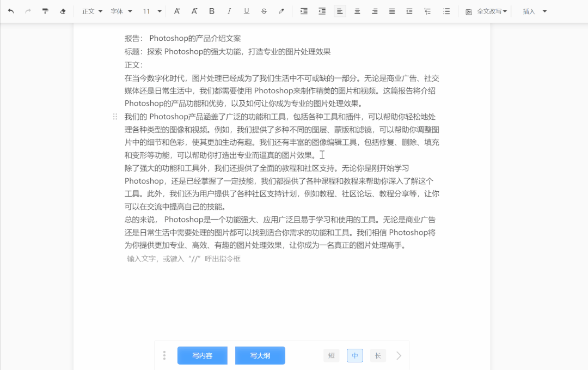Screen dimensions: 588x370
Task: Redo the last undone action
Action: pyautogui.click(x=28, y=11)
